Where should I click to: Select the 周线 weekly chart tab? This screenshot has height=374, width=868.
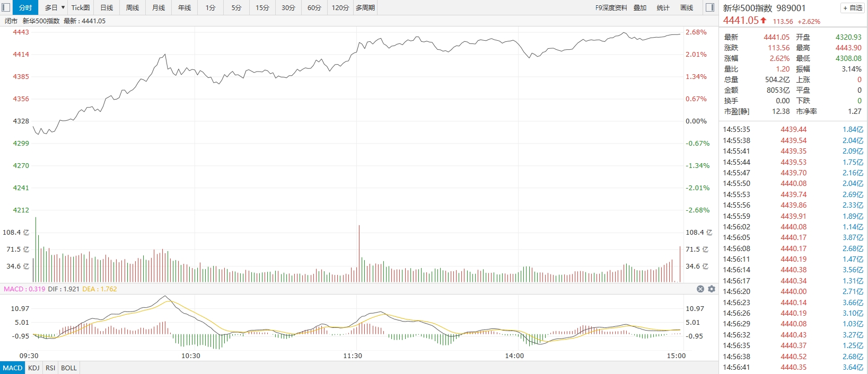pos(133,7)
